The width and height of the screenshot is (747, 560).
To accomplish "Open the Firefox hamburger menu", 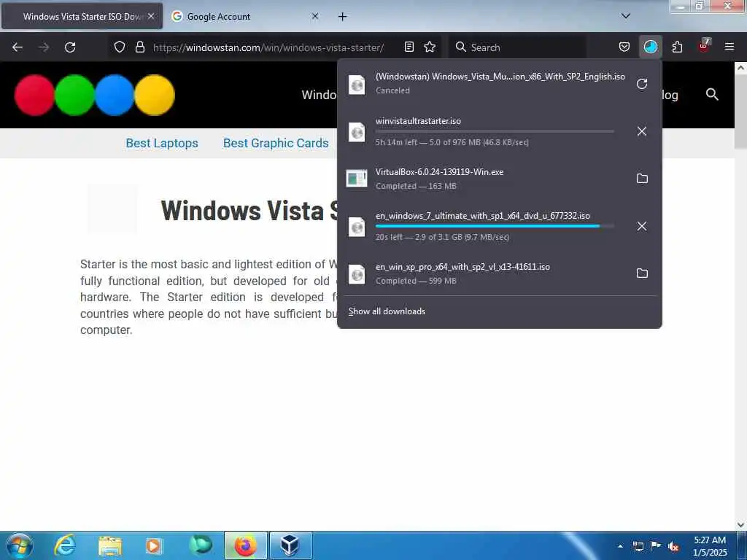I will 729,47.
